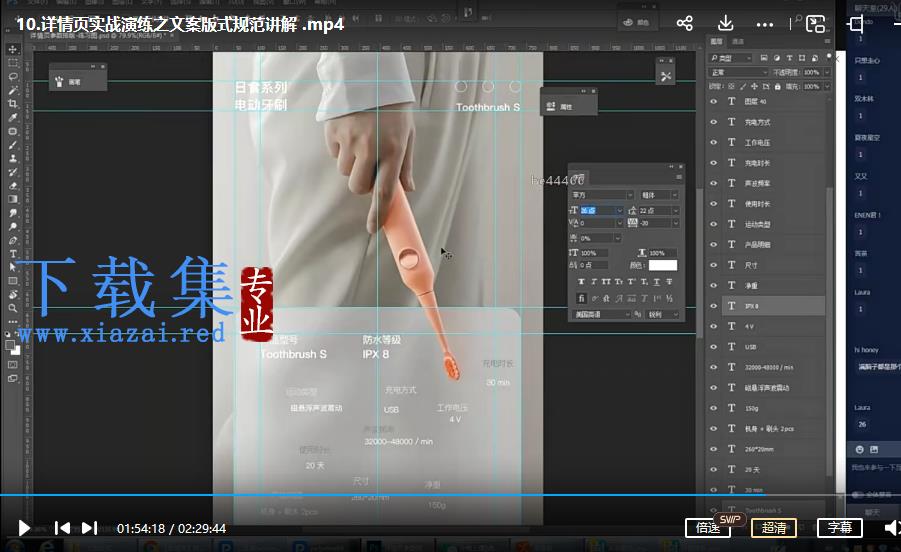
Task: Select the Zoom magnifier tool
Action: tap(13, 308)
